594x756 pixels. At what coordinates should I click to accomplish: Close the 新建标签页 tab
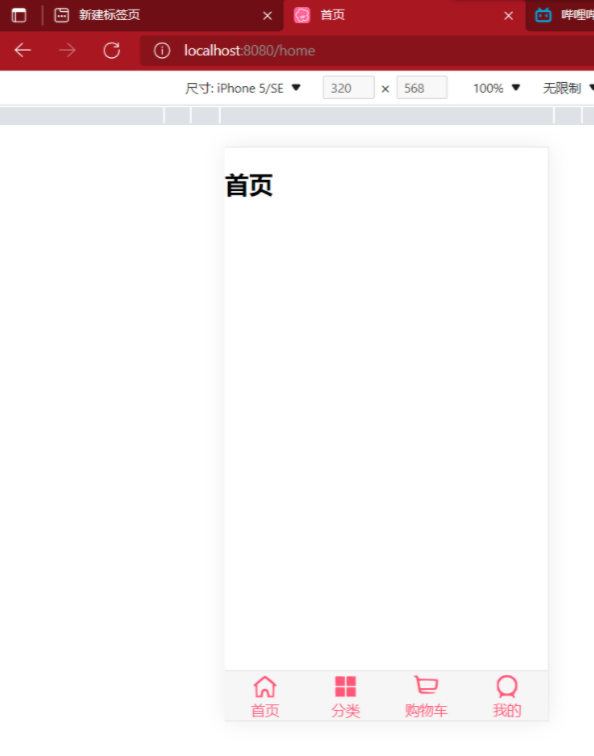(267, 16)
